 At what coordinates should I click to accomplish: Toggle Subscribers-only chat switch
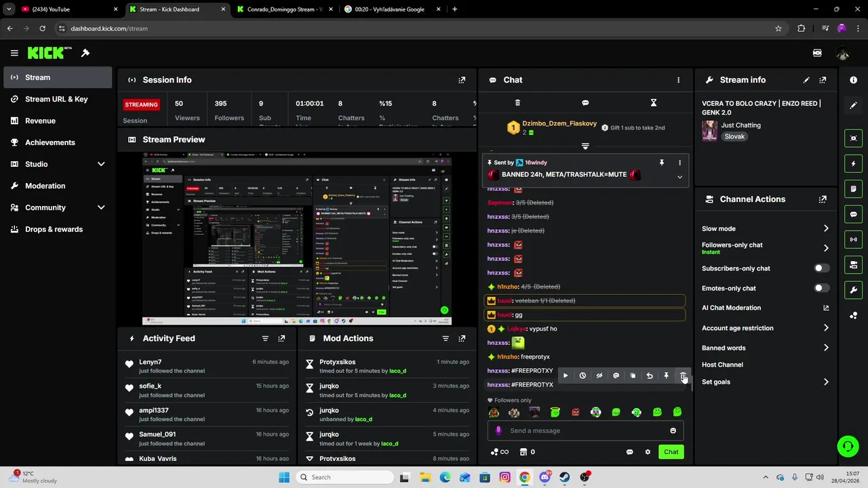pos(821,268)
